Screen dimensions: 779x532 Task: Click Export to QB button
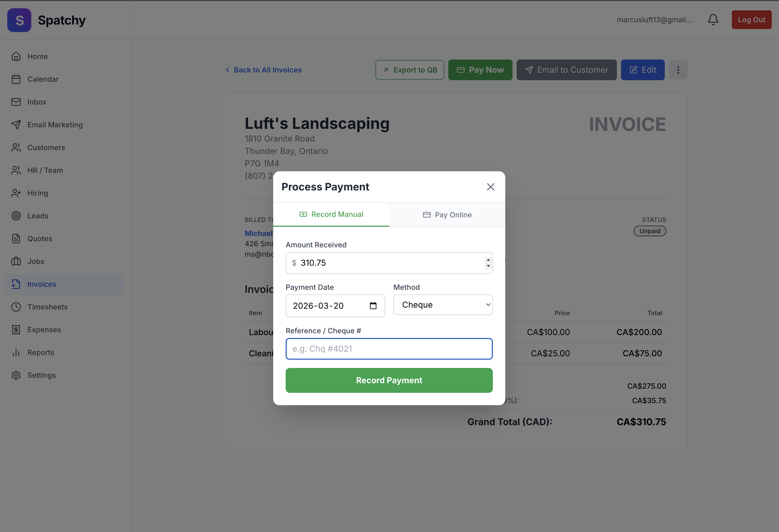410,70
